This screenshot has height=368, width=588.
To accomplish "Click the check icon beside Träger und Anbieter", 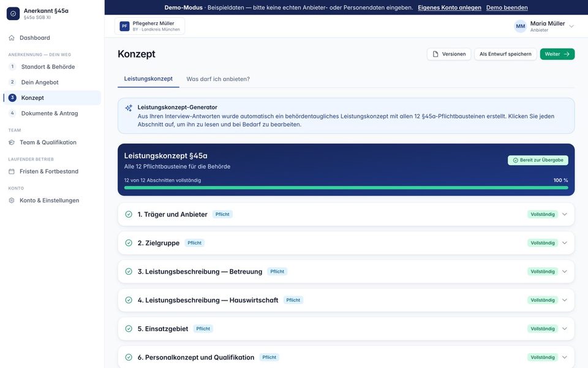I will tap(129, 215).
